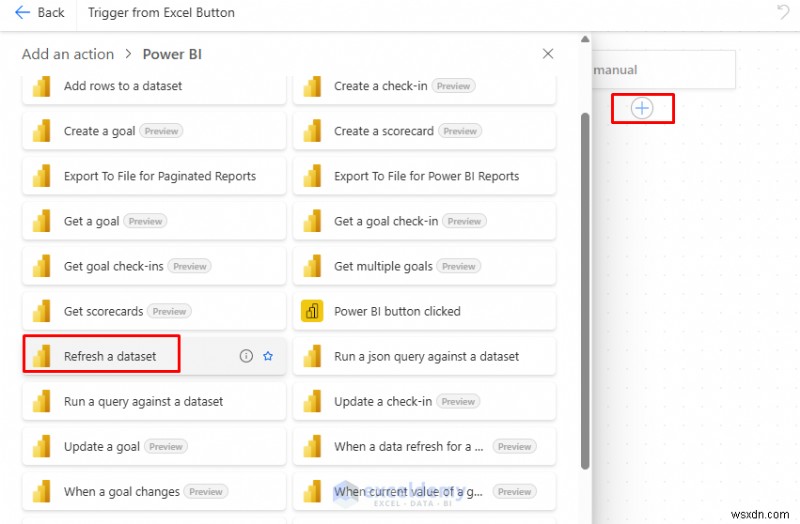This screenshot has width=800, height=524.
Task: Click Power BI icon beside Get multiple goals
Action: tap(312, 266)
